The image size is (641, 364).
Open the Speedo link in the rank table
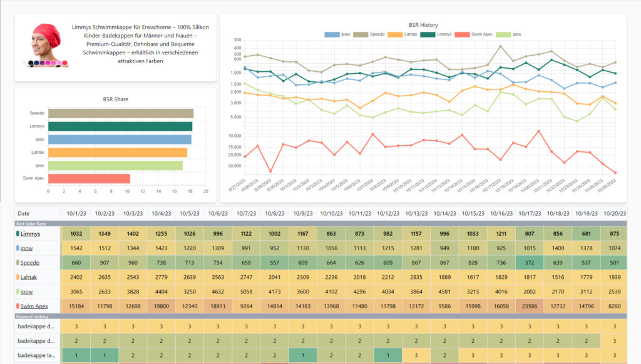(x=30, y=263)
